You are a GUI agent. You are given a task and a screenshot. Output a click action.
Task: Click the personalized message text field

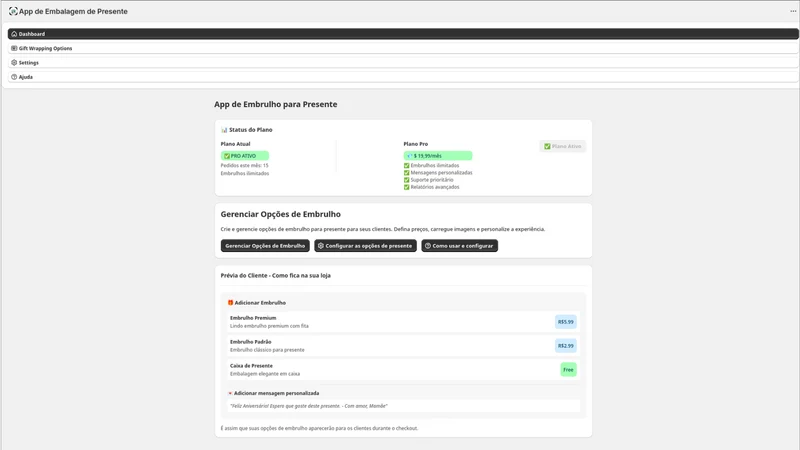403,406
